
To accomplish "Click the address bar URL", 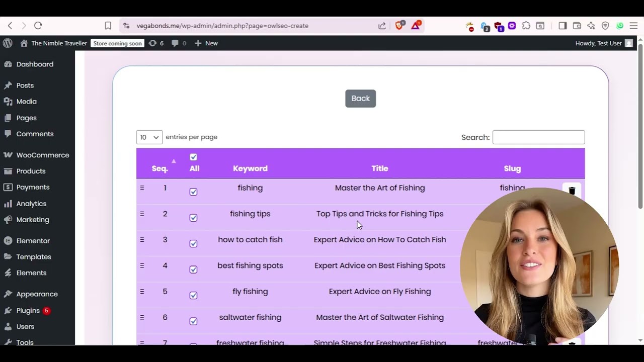I will coord(222,26).
